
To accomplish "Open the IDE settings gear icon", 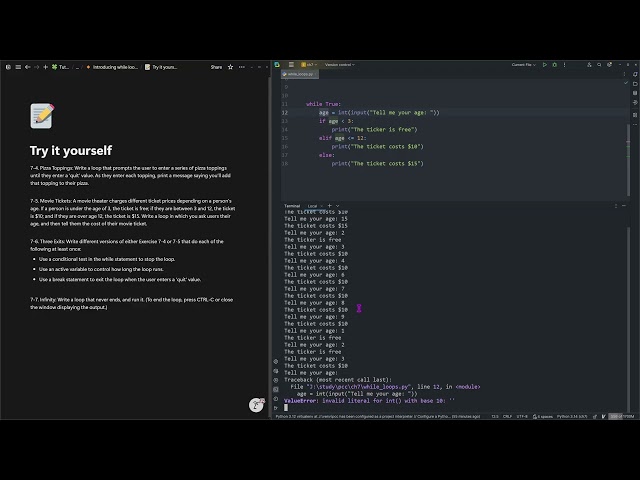I will click(609, 64).
